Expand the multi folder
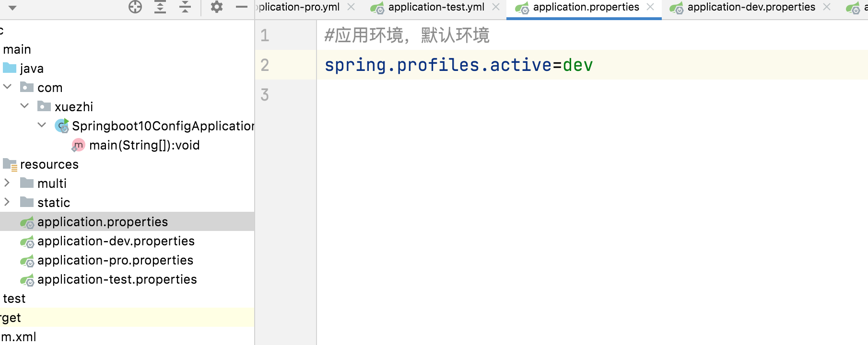The height and width of the screenshot is (345, 868). (x=7, y=183)
